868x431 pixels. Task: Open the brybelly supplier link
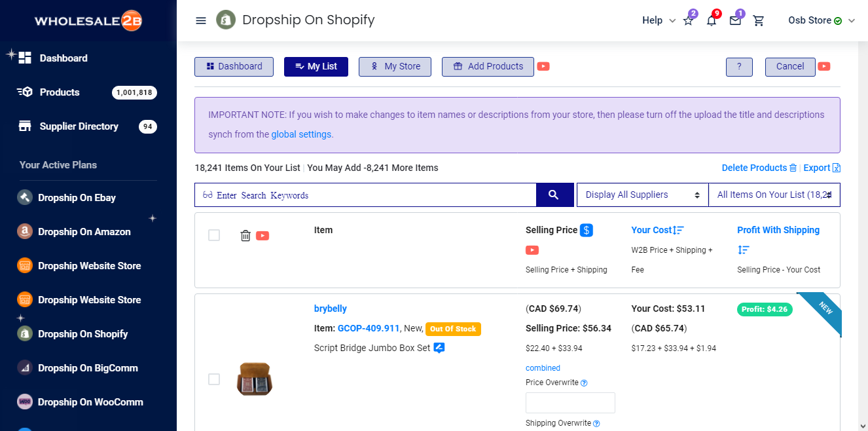tap(331, 309)
